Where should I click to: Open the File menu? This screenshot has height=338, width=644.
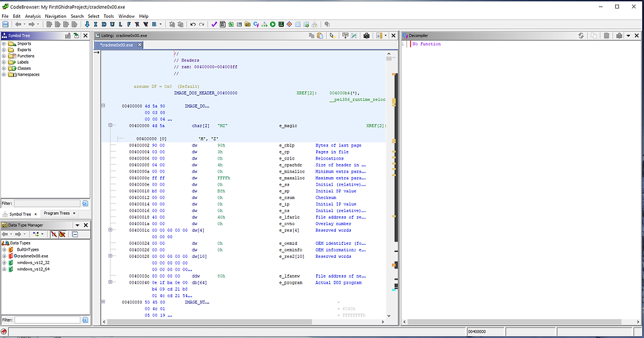[x=5, y=16]
